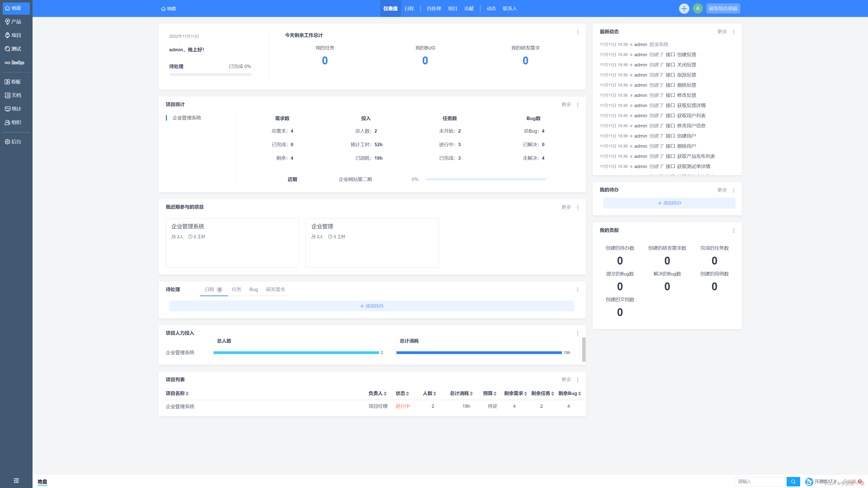This screenshot has width=868, height=488.
Task: Switch to the 待处理 top nav tab
Action: [434, 8]
